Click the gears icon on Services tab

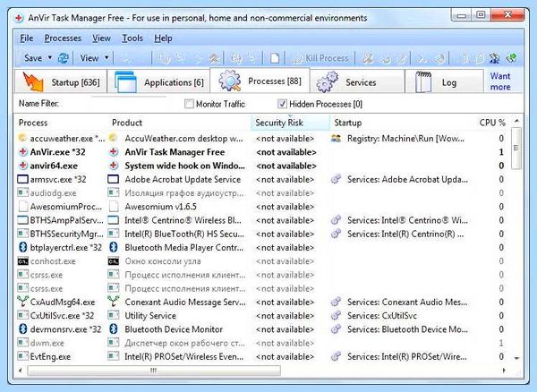[x=327, y=81]
